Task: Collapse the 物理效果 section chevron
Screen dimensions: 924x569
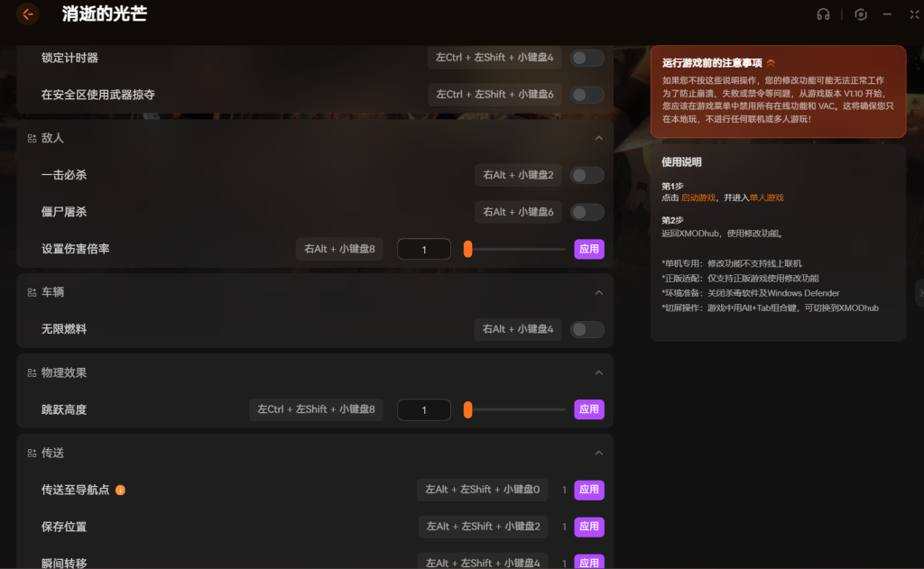Action: point(598,373)
